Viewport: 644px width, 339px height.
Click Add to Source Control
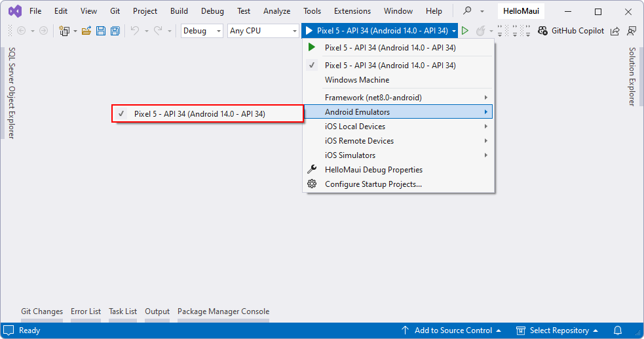(x=451, y=330)
